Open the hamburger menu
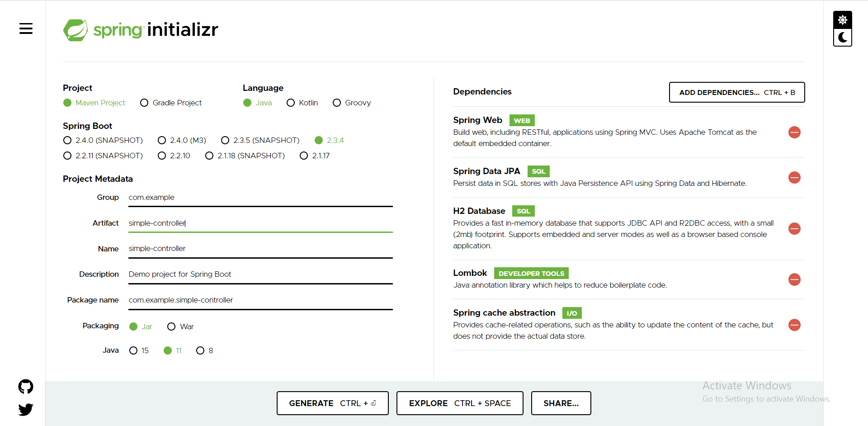868x426 pixels. tap(26, 29)
